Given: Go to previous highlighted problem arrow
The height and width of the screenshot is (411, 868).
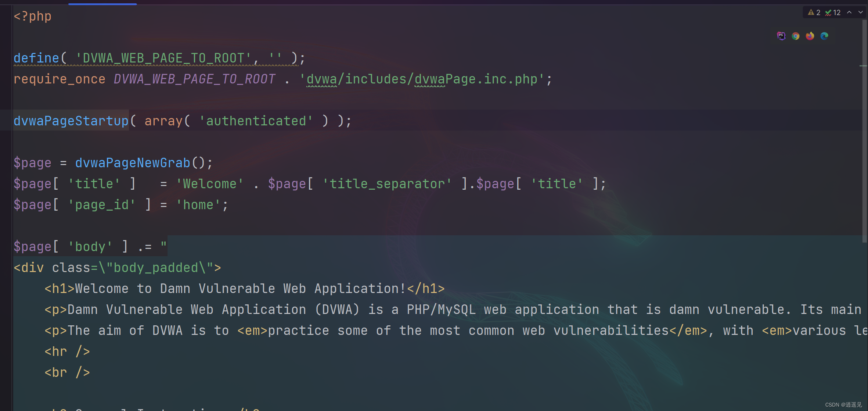Looking at the screenshot, I should pyautogui.click(x=849, y=12).
